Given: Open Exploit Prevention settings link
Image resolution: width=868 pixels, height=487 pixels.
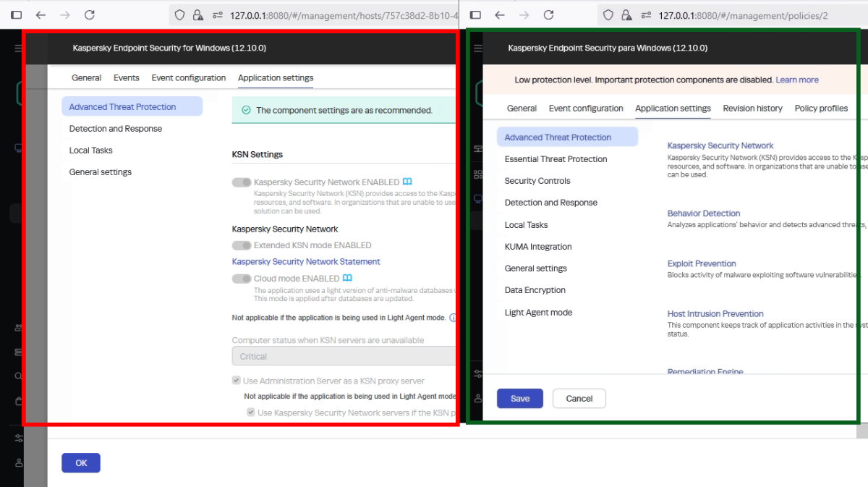Looking at the screenshot, I should (x=702, y=263).
